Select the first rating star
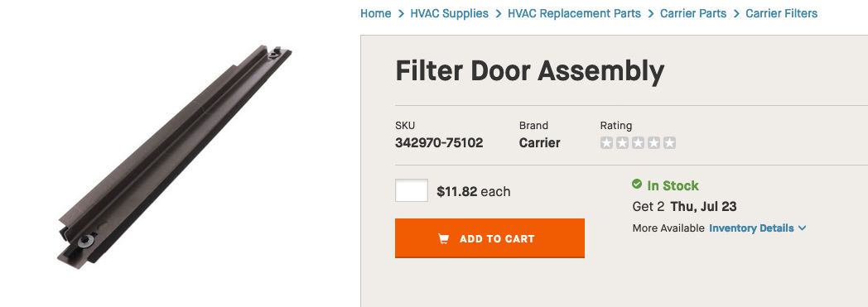The height and width of the screenshot is (307, 868). 607,142
